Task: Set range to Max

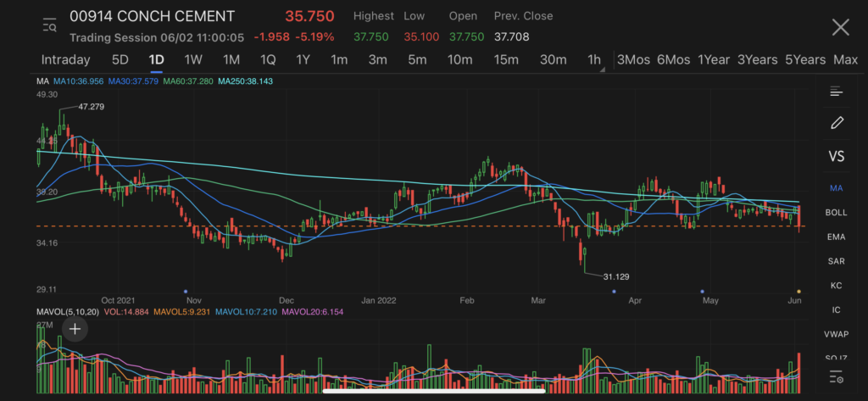Action: point(845,60)
